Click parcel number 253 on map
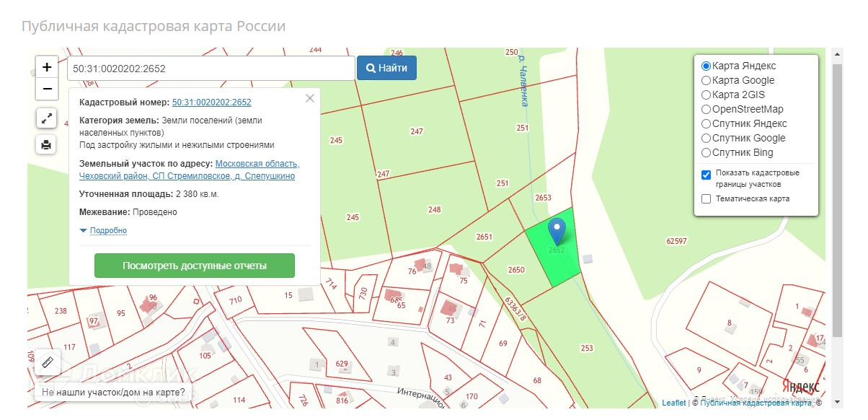 [x=587, y=348]
